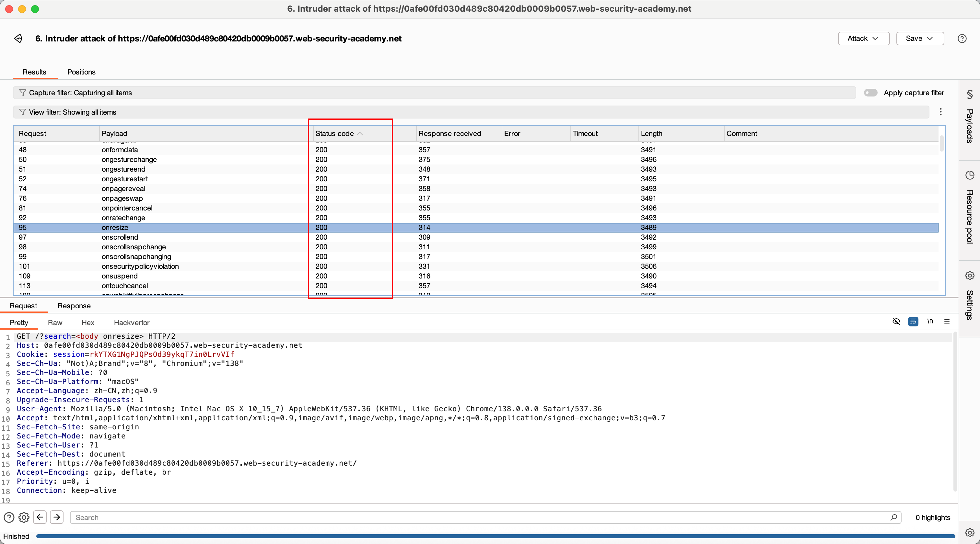The width and height of the screenshot is (980, 544).
Task: Sort by the Timeout column header
Action: click(x=604, y=133)
